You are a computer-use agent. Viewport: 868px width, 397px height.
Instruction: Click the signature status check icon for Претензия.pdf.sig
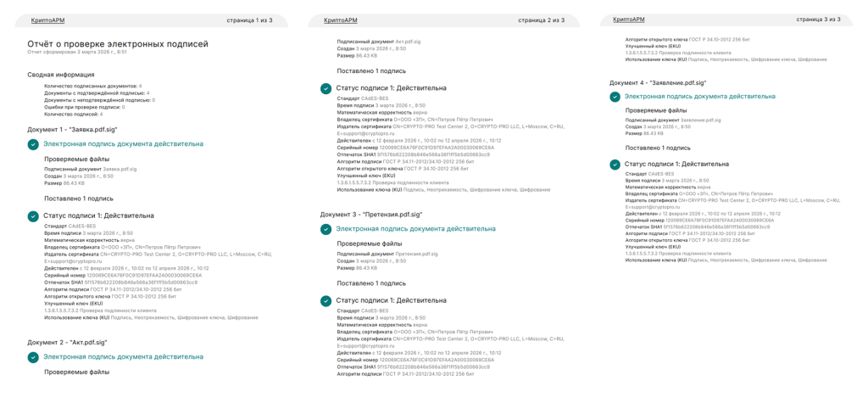pyautogui.click(x=325, y=300)
